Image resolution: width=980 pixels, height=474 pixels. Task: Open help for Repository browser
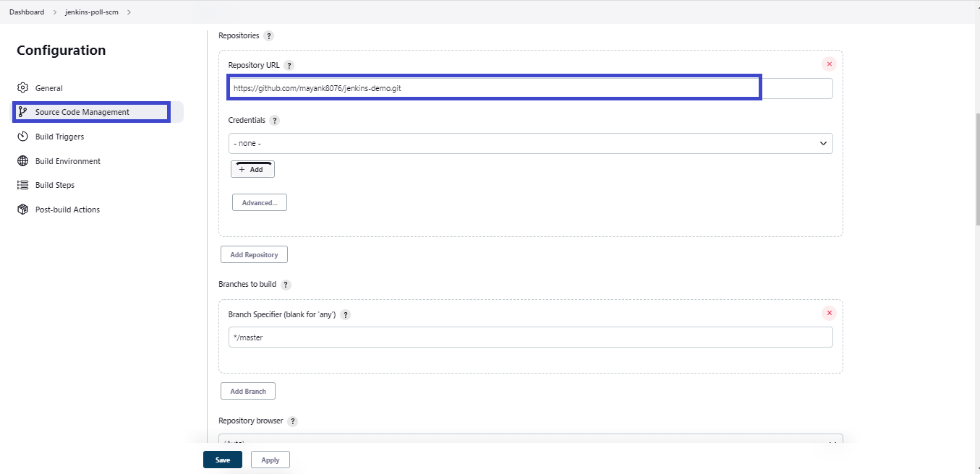click(293, 421)
